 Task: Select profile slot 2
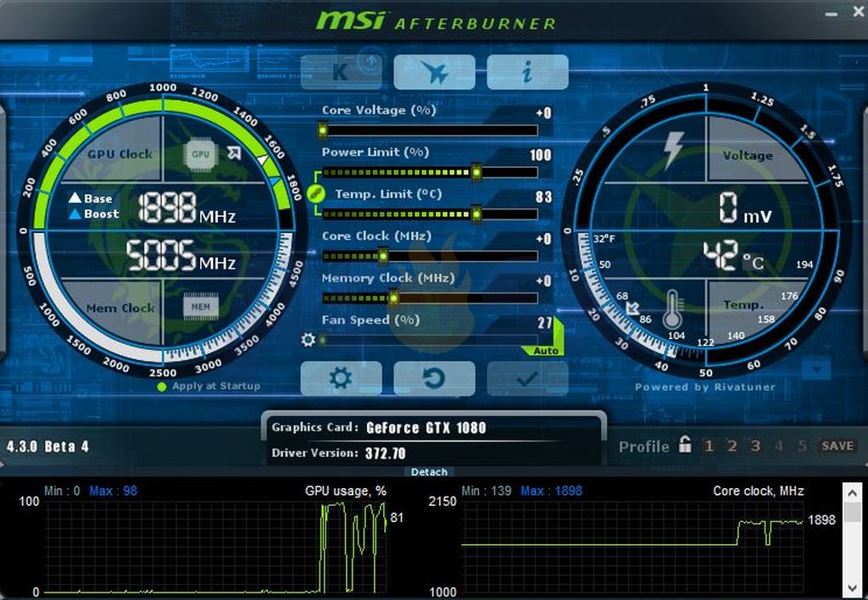732,446
